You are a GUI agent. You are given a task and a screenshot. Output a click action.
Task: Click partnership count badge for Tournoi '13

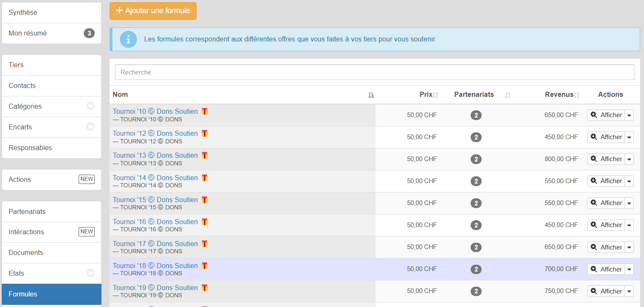point(476,159)
